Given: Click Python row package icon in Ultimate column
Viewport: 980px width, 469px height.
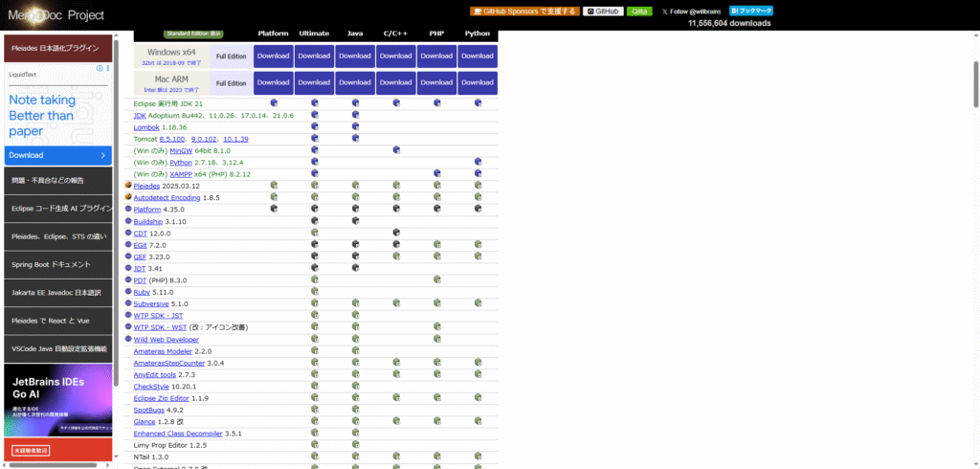Looking at the screenshot, I should pos(314,162).
